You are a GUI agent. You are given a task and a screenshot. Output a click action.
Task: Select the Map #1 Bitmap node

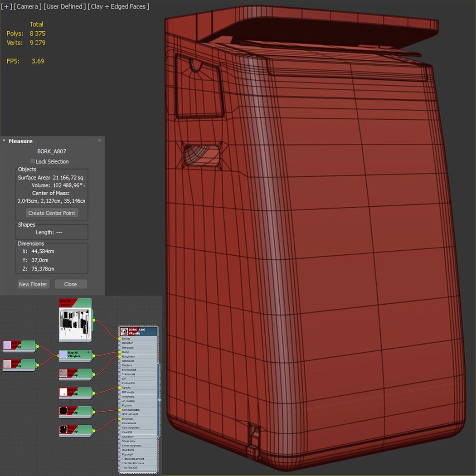[x=75, y=412]
